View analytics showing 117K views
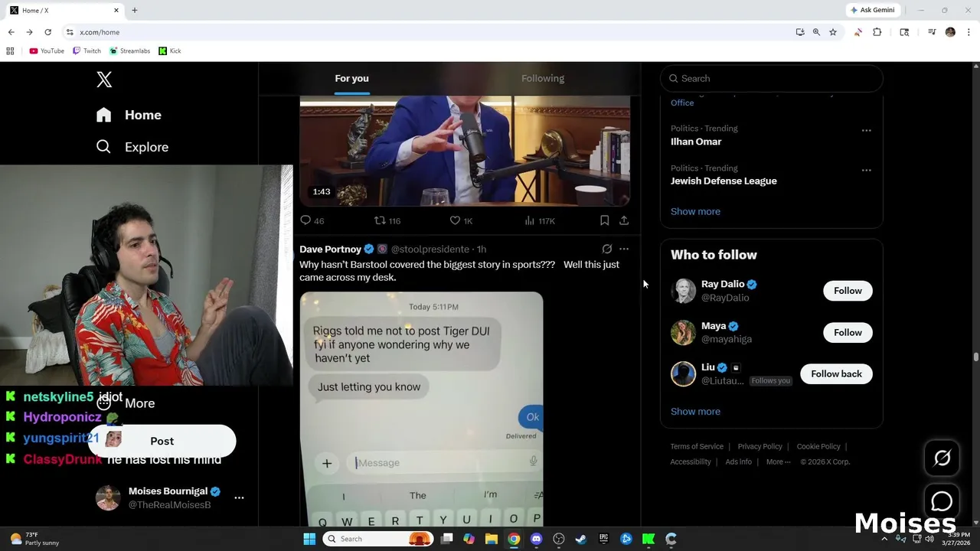This screenshot has height=551, width=980. (540, 220)
